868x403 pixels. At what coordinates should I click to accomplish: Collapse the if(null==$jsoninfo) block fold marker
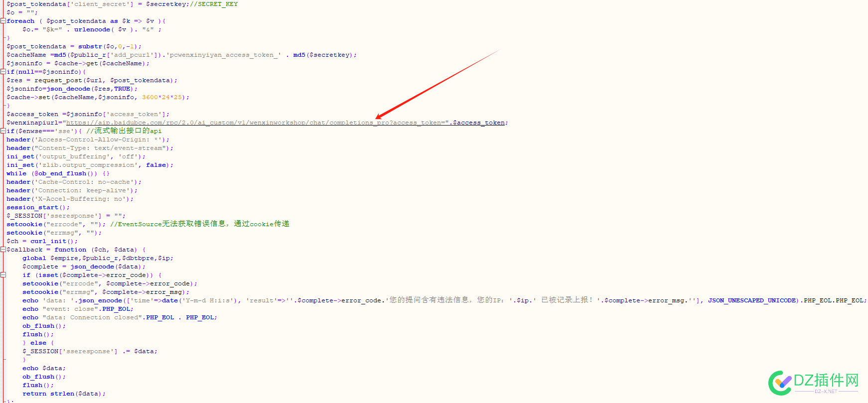coord(3,72)
